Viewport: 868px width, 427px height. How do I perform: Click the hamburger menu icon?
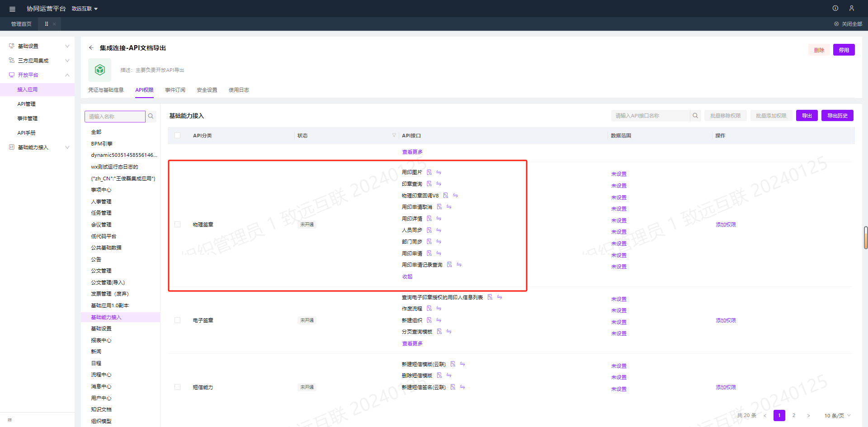pos(12,9)
